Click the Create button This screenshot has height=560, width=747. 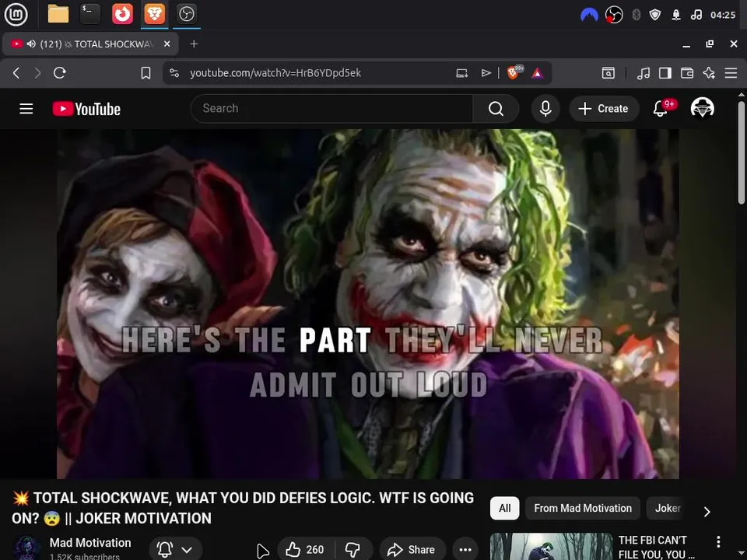coord(604,109)
